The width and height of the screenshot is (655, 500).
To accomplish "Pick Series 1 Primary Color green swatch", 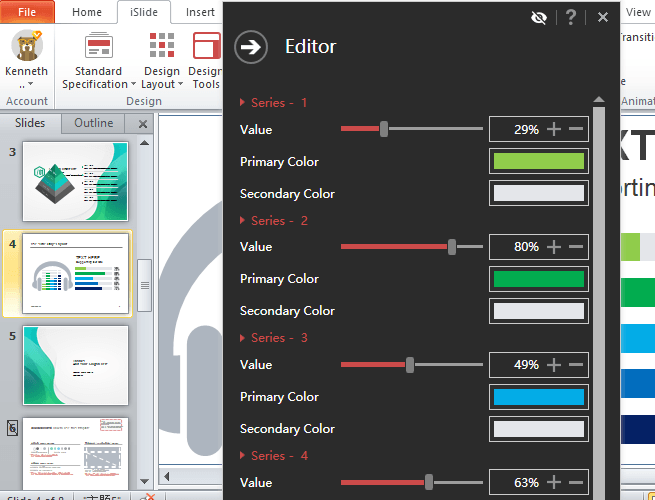I will [x=539, y=161].
